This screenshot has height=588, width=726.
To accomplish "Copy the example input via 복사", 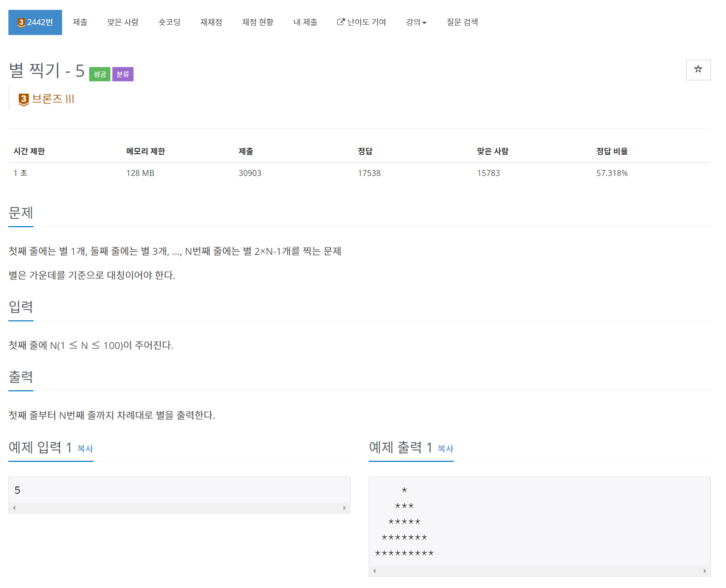I will 85,449.
